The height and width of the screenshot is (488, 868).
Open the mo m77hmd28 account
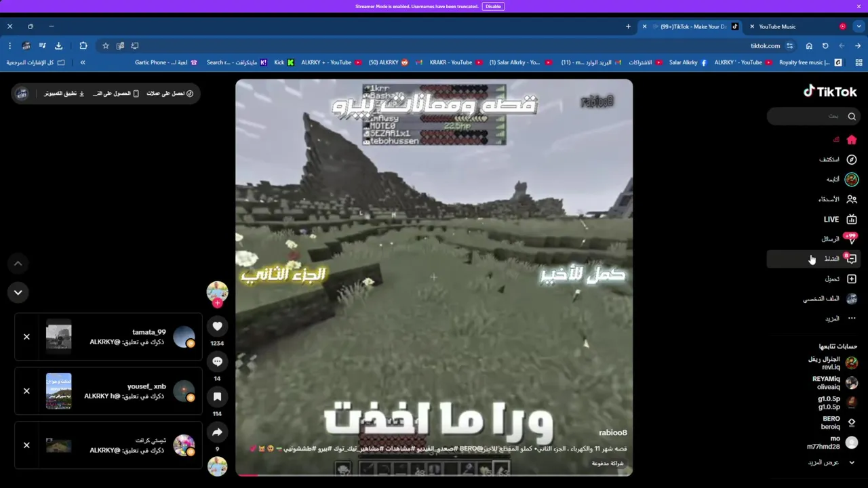coord(832,443)
